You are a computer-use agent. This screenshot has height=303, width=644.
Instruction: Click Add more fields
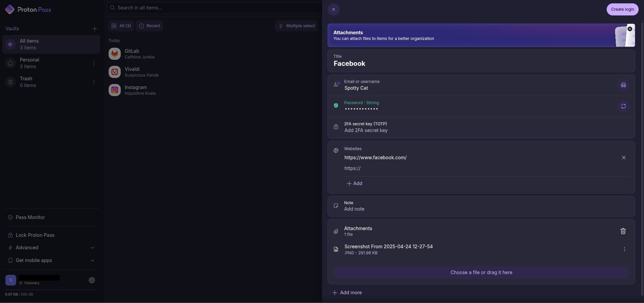(x=347, y=293)
